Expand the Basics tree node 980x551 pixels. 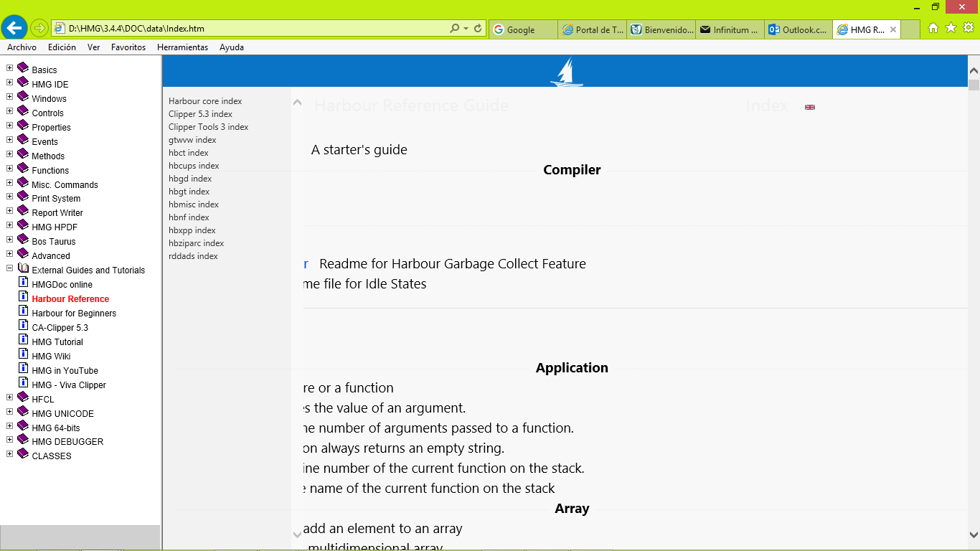pyautogui.click(x=9, y=68)
